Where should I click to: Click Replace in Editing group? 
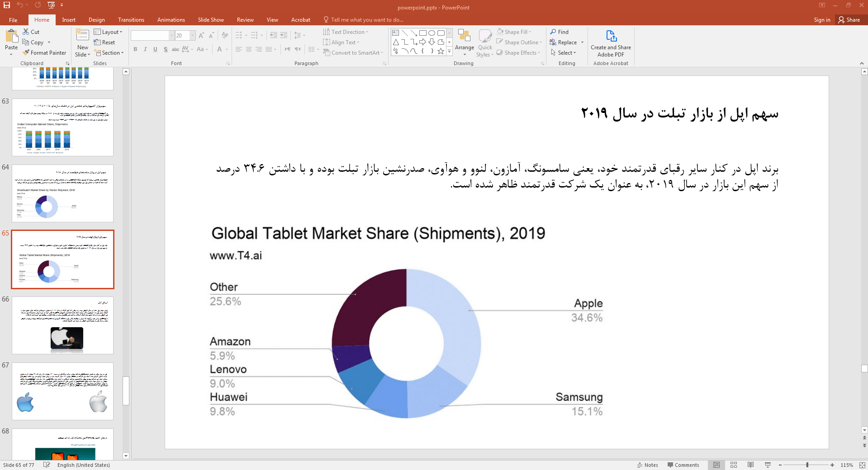[x=567, y=42]
